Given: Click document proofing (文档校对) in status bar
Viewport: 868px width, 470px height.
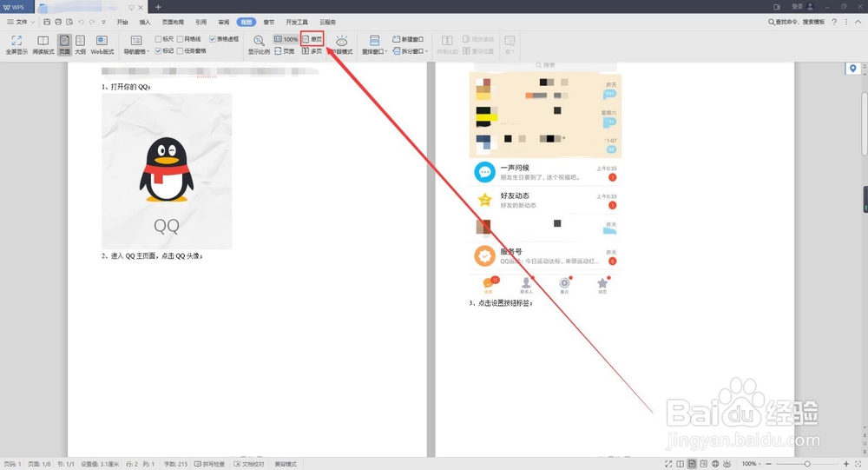Looking at the screenshot, I should pyautogui.click(x=249, y=464).
